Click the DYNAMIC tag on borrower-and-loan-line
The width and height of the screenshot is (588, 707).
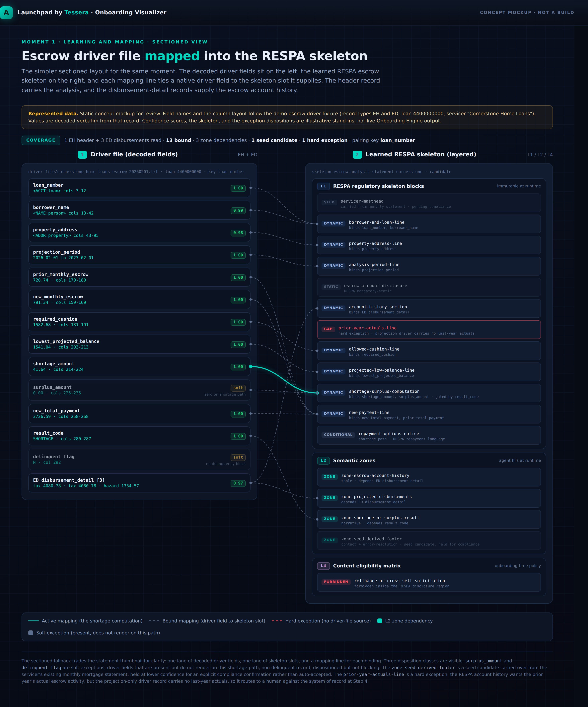[333, 224]
